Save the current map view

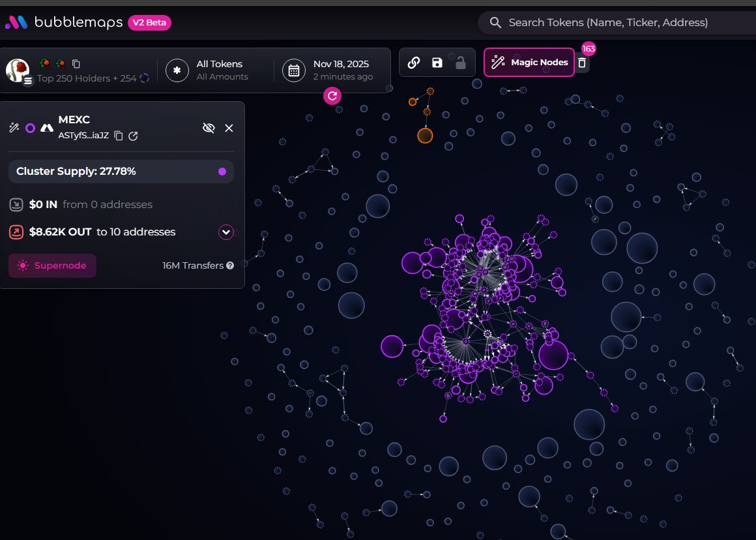[x=437, y=62]
